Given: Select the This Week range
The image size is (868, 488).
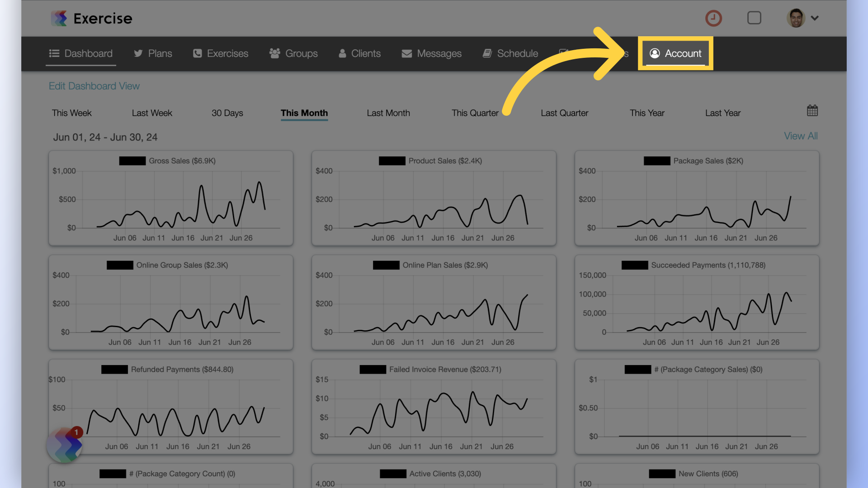Looking at the screenshot, I should [x=71, y=113].
